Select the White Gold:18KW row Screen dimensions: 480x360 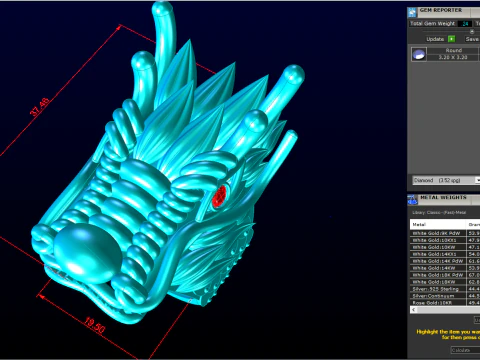[x=445, y=282]
